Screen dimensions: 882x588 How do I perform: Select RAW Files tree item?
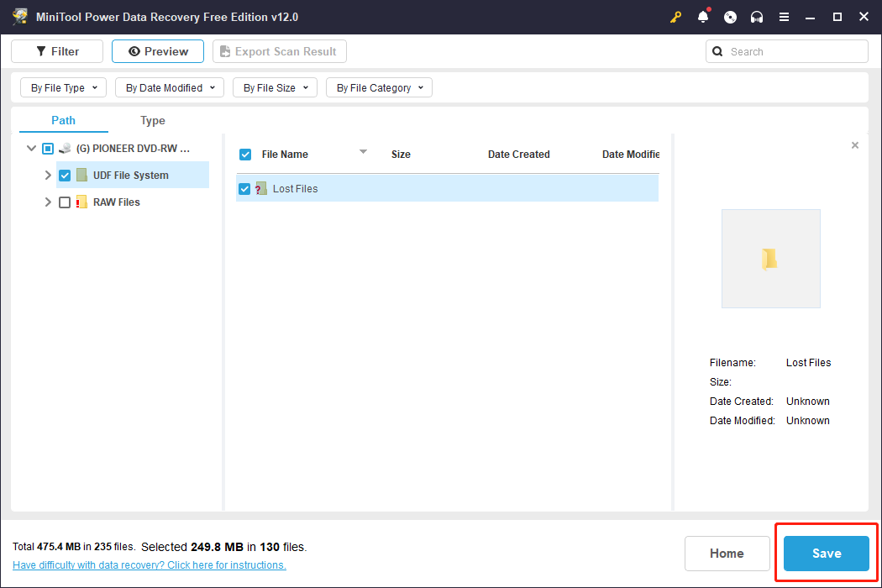pos(117,202)
